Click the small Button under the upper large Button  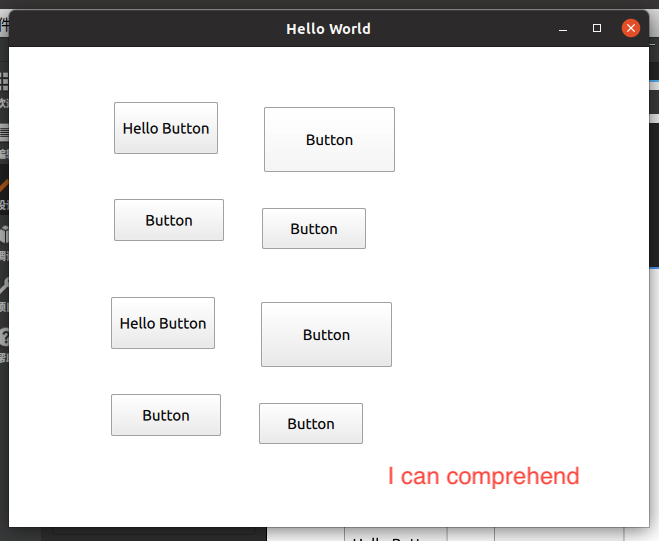313,229
